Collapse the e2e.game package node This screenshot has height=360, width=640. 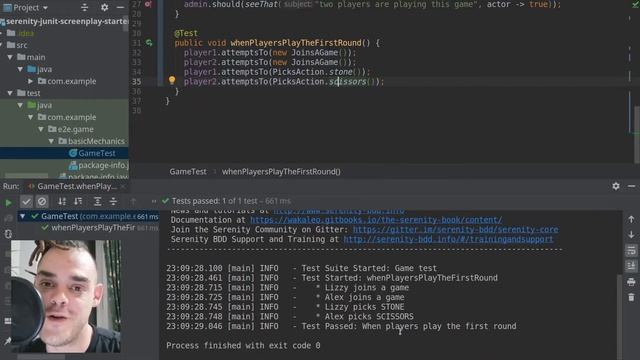pos(40,129)
